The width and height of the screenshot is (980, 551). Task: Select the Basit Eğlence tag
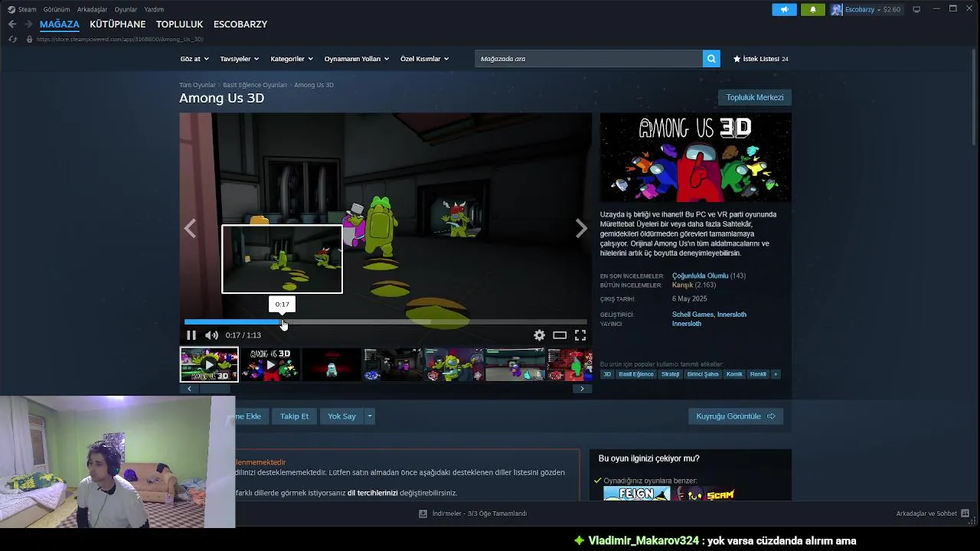(636, 374)
